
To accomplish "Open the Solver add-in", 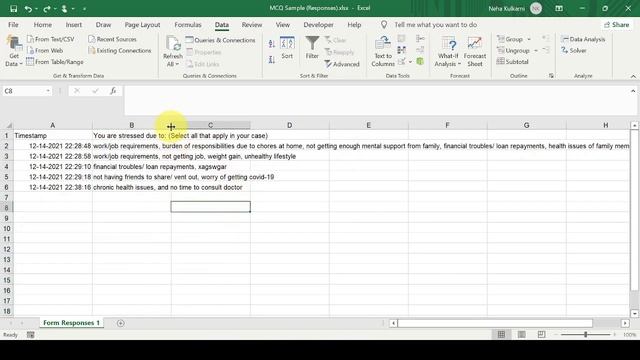I will (574, 51).
